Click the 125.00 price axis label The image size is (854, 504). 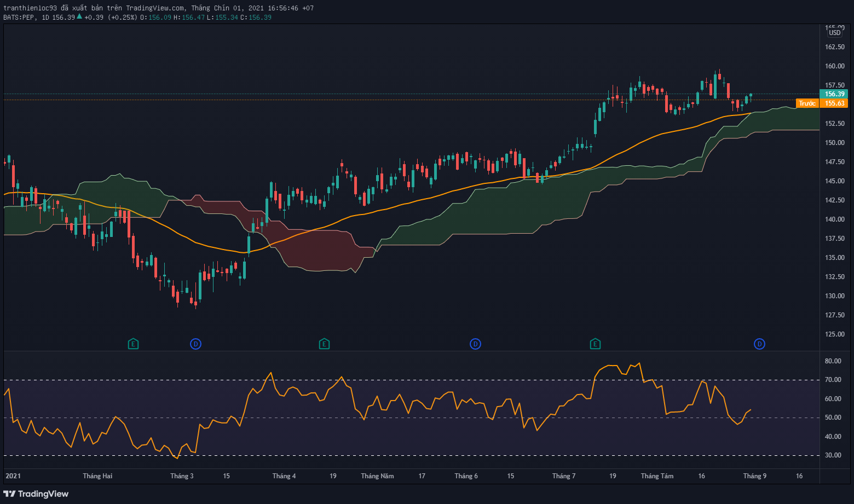pyautogui.click(x=835, y=334)
